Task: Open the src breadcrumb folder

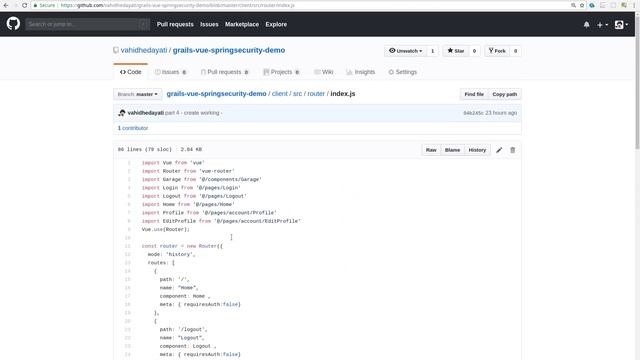Action: [x=298, y=94]
